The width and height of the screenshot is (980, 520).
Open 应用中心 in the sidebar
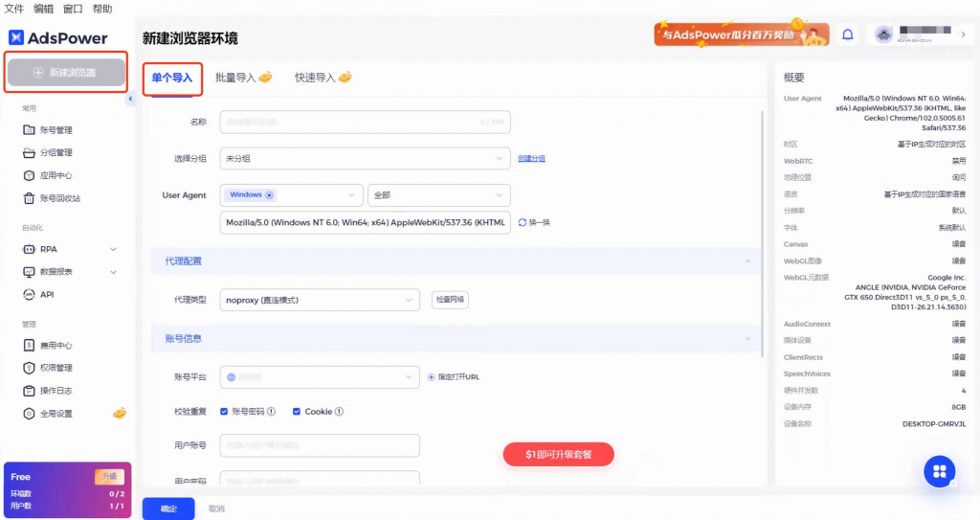56,176
